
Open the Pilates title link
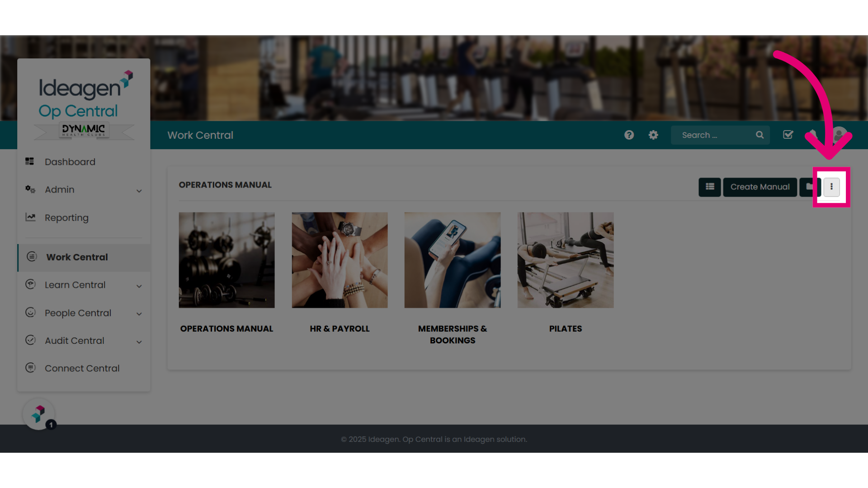(x=566, y=329)
